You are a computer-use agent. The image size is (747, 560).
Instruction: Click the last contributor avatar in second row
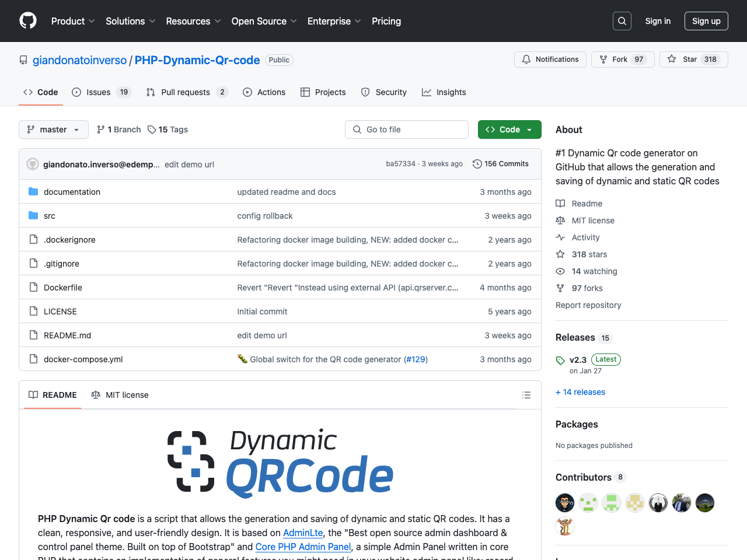pyautogui.click(x=565, y=527)
